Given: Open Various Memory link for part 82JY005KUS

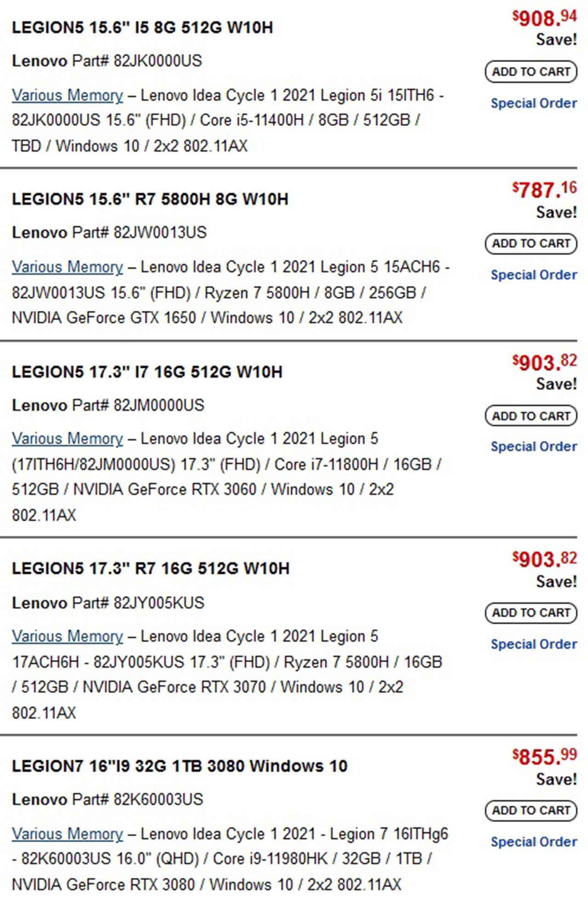Looking at the screenshot, I should [68, 637].
